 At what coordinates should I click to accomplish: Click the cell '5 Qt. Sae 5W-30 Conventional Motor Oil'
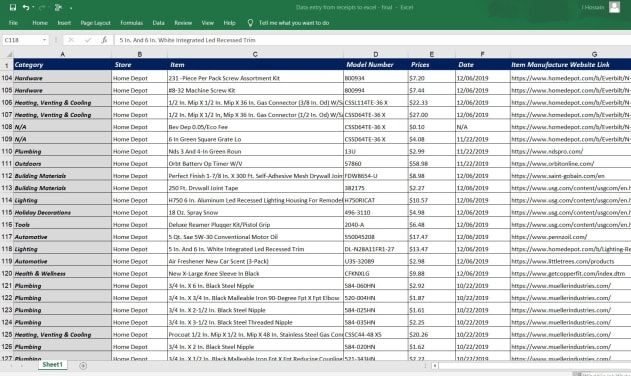click(x=255, y=237)
